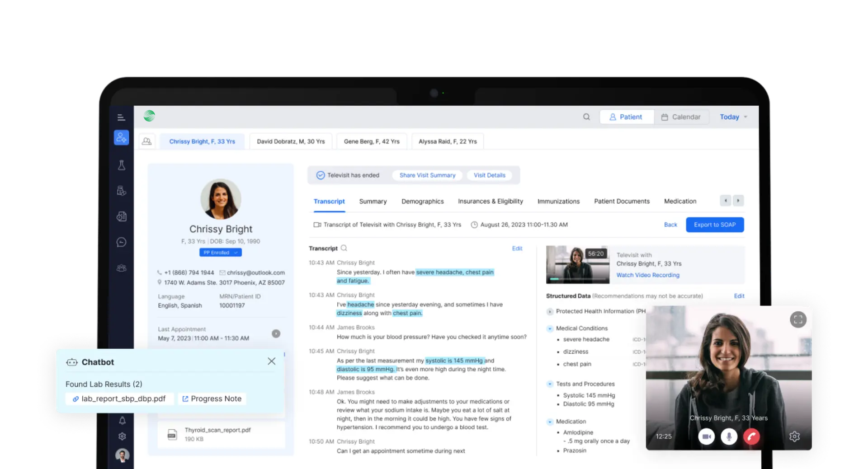
Task: Close the Chatbot panel
Action: 271,361
